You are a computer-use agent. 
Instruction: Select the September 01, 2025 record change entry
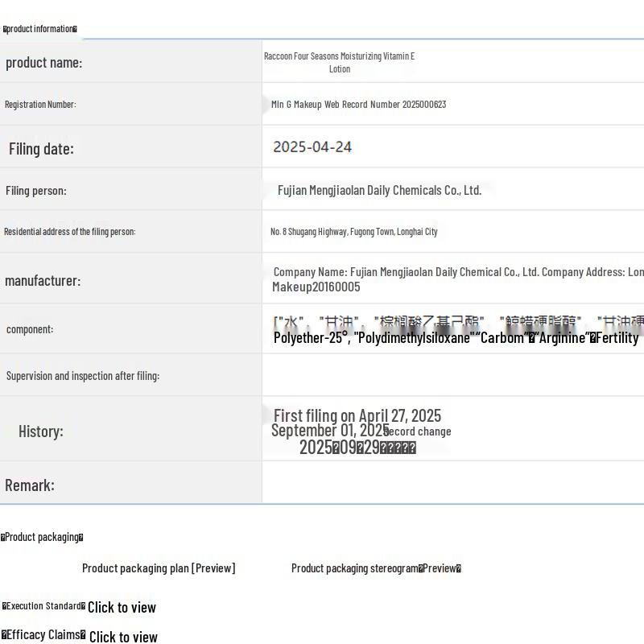[x=361, y=431]
